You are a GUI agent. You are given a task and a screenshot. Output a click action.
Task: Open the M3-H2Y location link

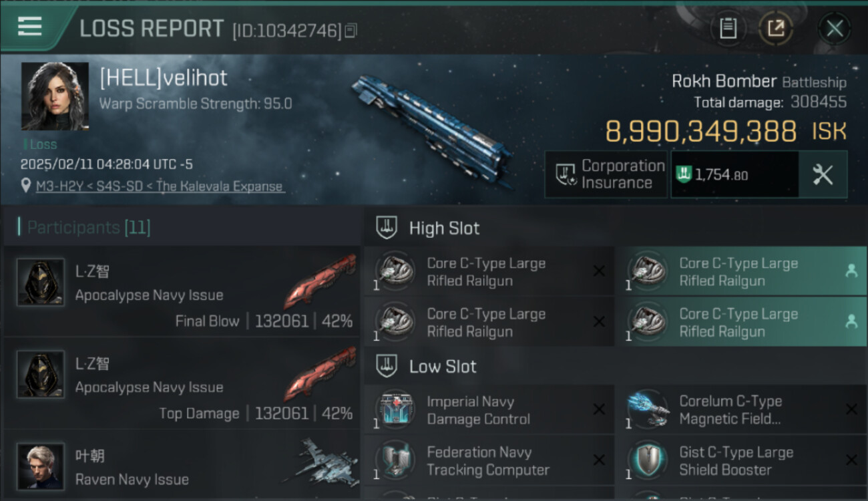[159, 186]
